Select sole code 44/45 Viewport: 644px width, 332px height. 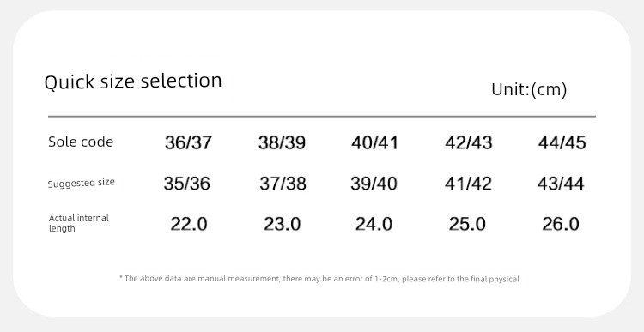pos(562,142)
